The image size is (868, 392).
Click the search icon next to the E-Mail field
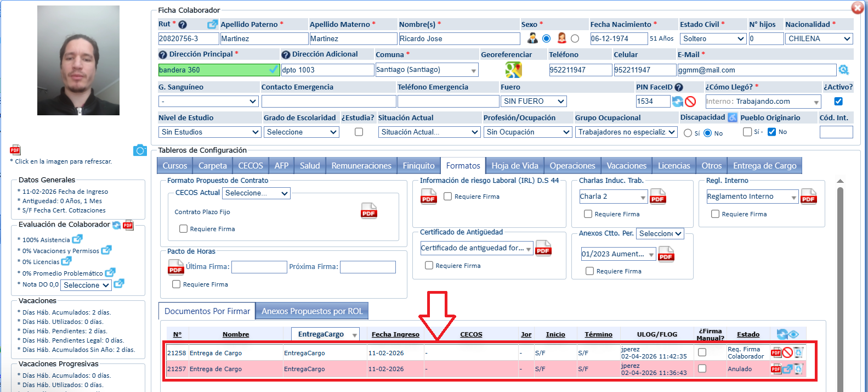[x=843, y=70]
